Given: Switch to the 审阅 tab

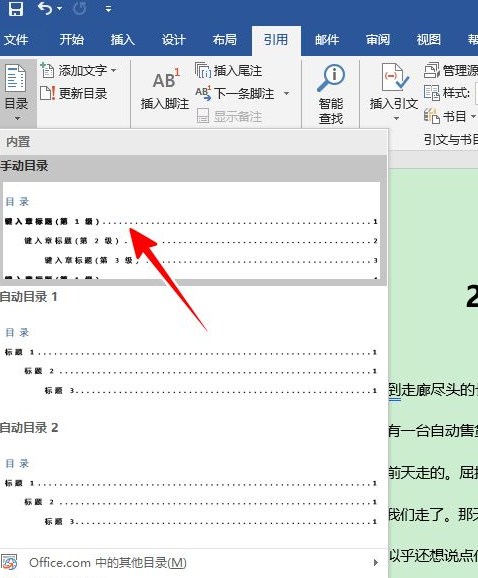Looking at the screenshot, I should point(378,39).
